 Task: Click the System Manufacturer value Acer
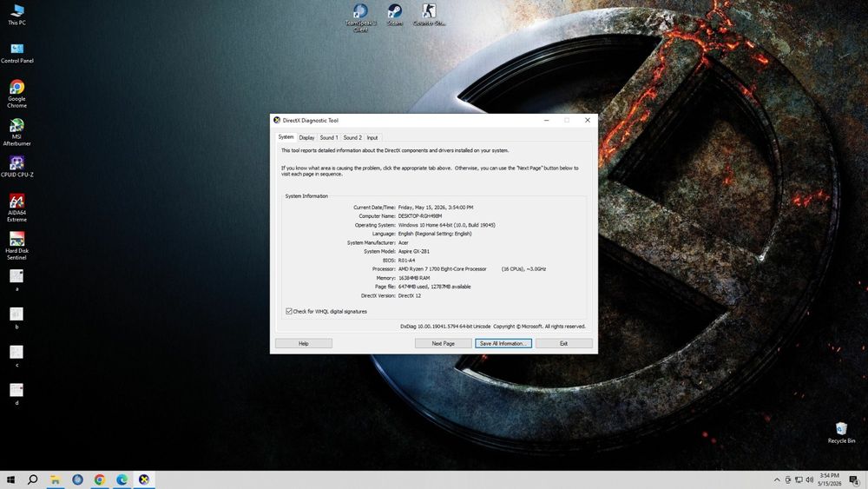coord(404,242)
